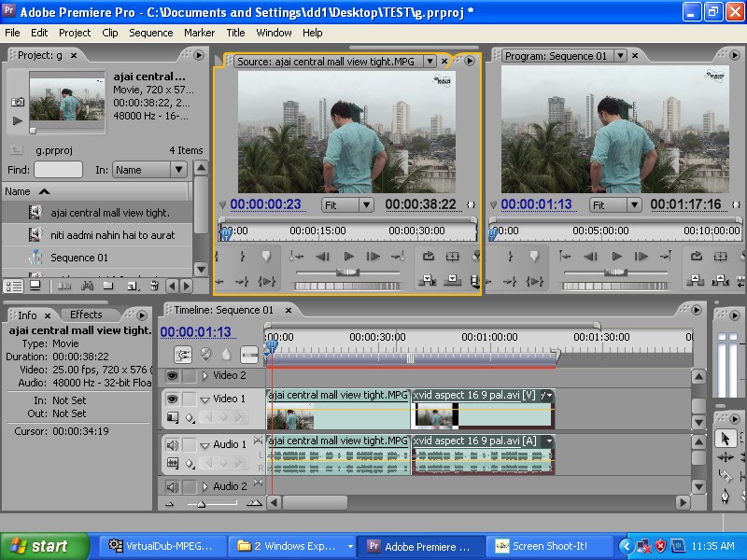Toggle Video 1 track visibility eye
This screenshot has width=747, height=560.
tap(172, 399)
